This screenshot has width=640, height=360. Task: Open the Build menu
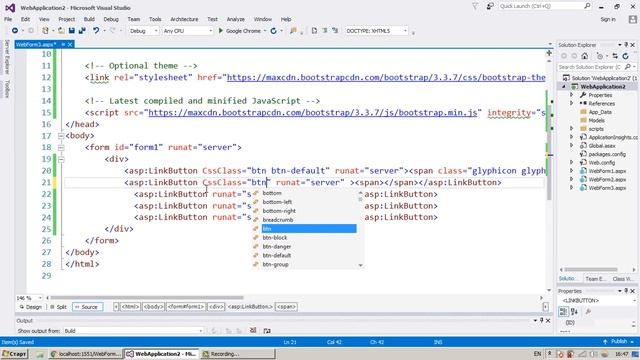tap(89, 19)
